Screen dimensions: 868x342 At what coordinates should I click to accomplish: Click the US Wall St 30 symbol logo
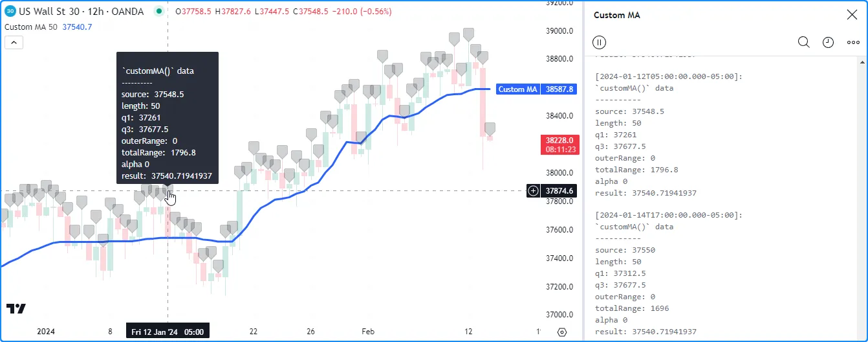click(10, 12)
